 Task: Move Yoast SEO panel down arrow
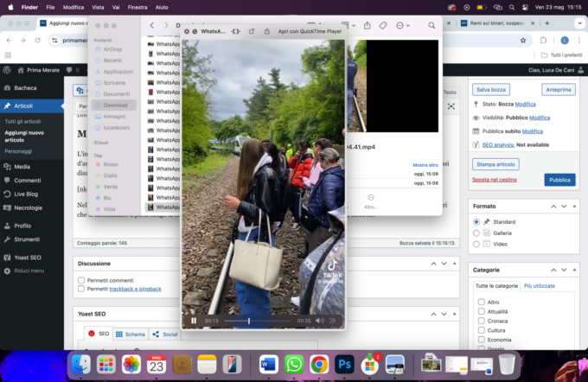[x=444, y=314]
